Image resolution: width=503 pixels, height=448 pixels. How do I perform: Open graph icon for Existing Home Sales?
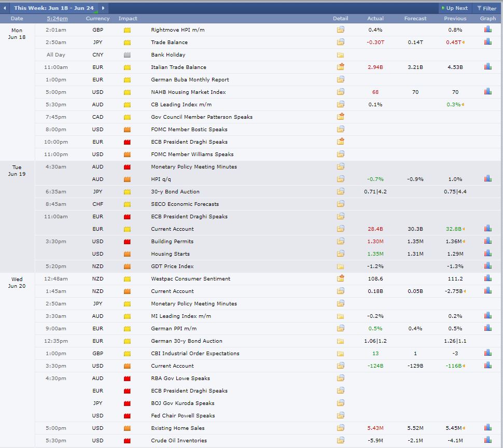tap(487, 428)
